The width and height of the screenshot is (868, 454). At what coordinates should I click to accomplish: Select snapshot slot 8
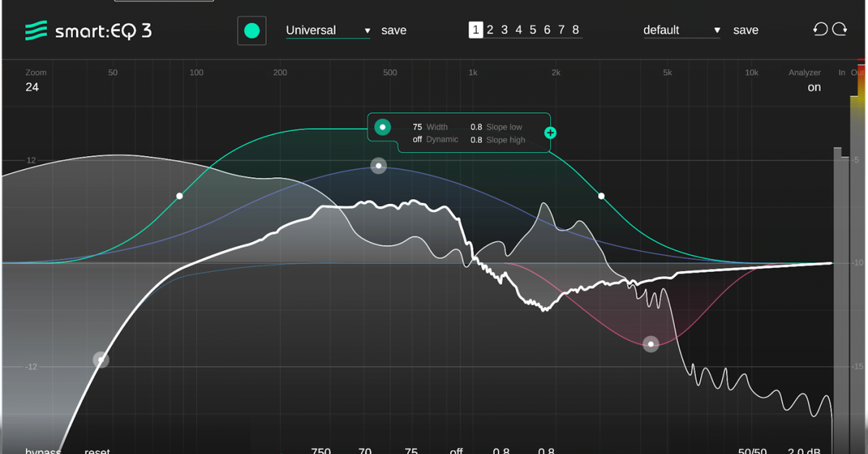click(x=576, y=30)
